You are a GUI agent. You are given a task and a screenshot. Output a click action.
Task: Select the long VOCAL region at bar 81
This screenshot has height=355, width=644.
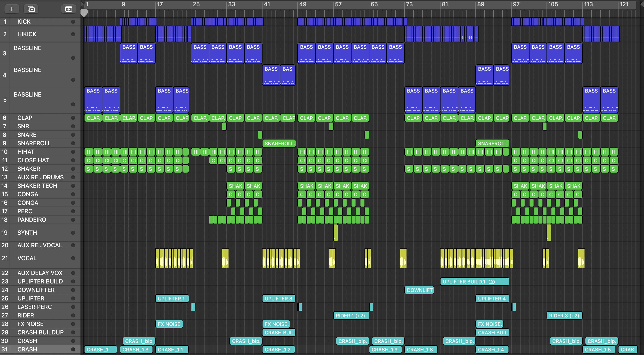tap(477, 258)
